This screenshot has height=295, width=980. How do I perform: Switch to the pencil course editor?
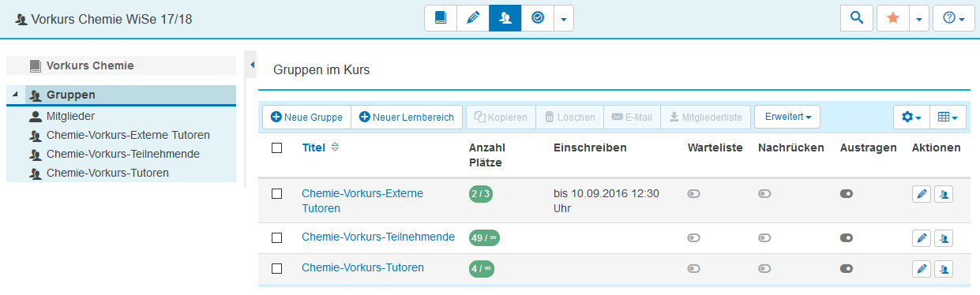(472, 18)
